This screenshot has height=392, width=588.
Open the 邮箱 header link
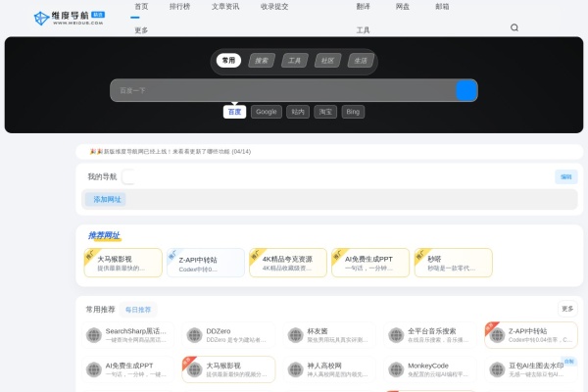click(442, 7)
